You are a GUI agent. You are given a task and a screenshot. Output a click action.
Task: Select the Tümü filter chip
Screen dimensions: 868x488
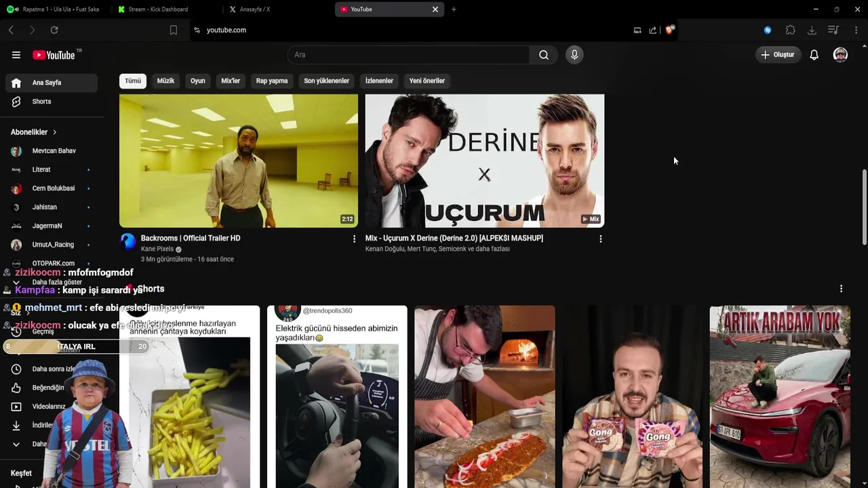point(133,81)
